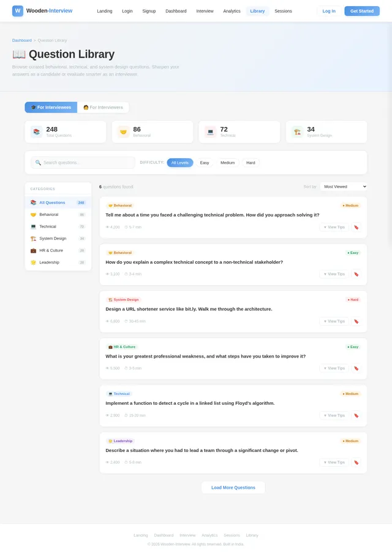Bookmark the Floyd's algorithm linked list question
Image resolution: width=392 pixels, height=555 pixels.
[356, 416]
